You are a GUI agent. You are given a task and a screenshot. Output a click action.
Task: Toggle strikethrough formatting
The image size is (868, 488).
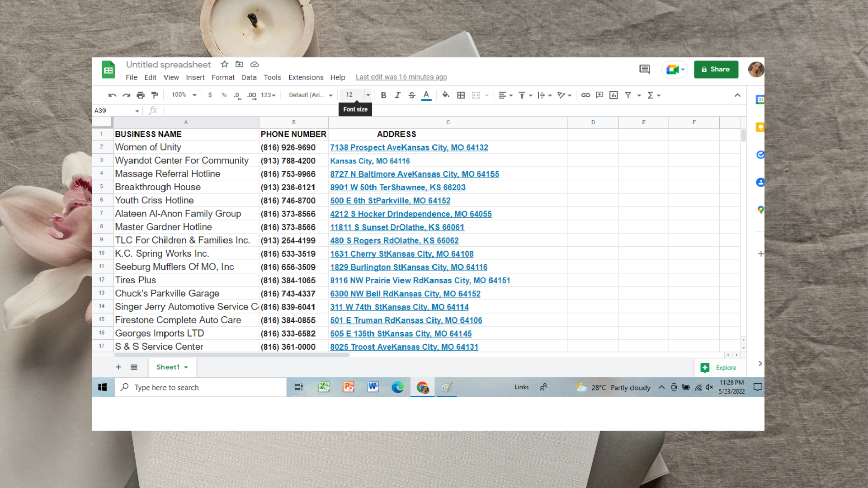pyautogui.click(x=411, y=95)
